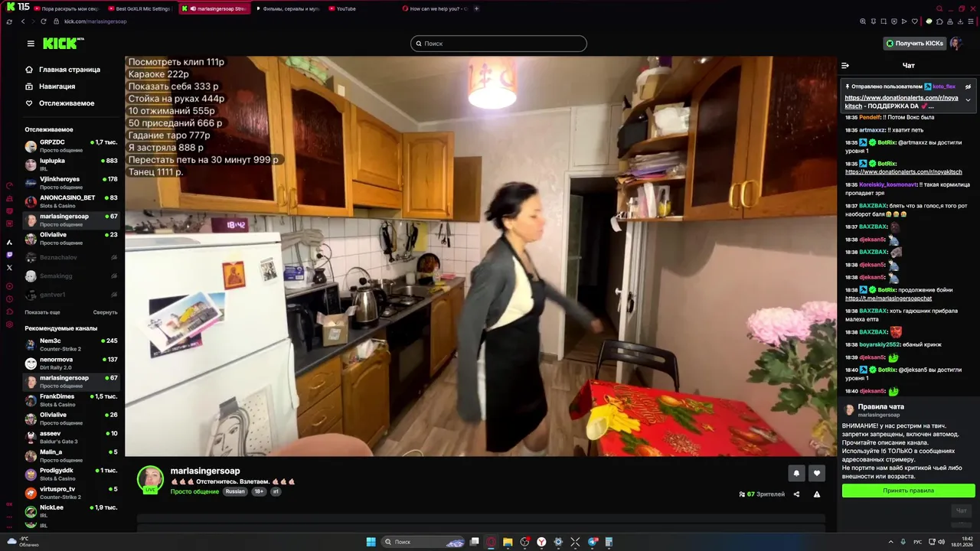The height and width of the screenshot is (551, 980).
Task: Open the pinned donationalerts link
Action: tap(901, 102)
